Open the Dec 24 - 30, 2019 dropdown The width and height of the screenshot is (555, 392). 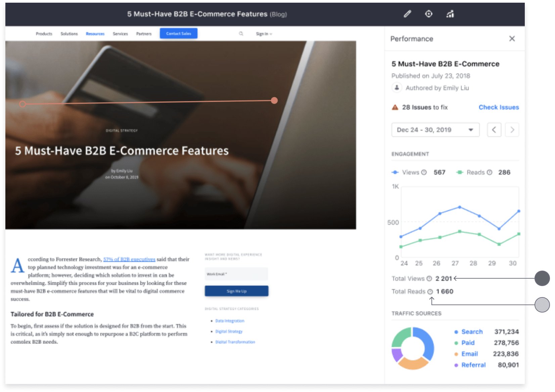click(435, 130)
